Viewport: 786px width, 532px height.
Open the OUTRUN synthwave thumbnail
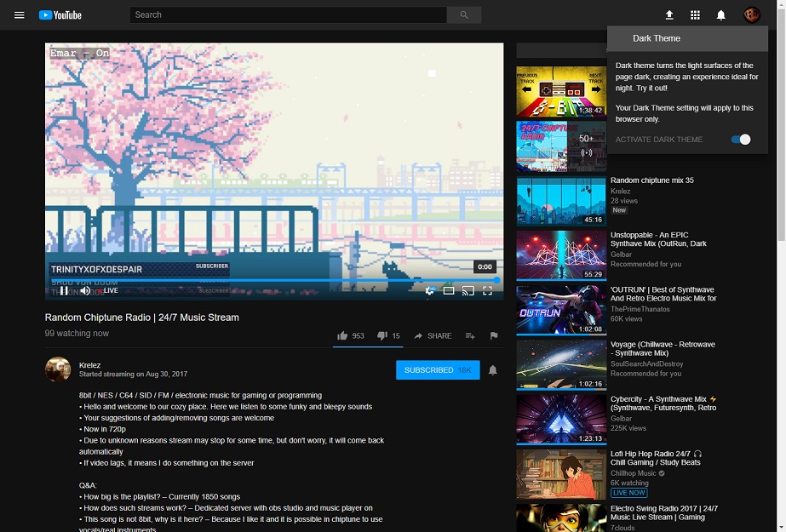[561, 310]
